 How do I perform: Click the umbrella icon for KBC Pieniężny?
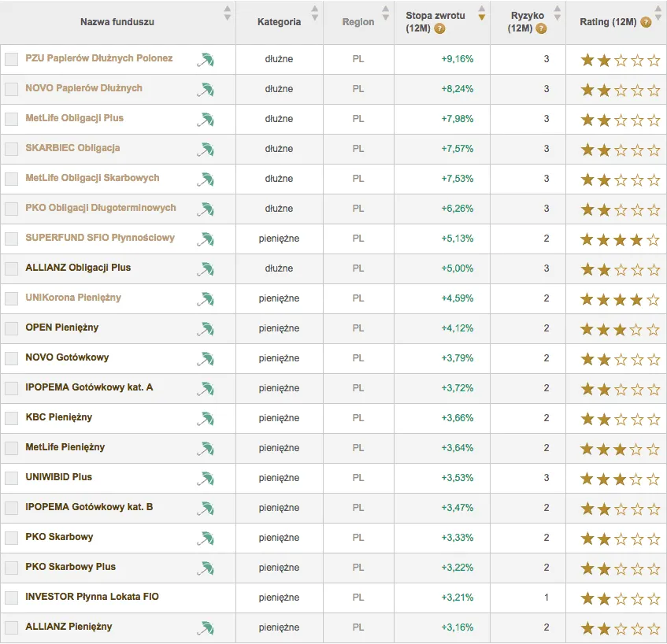[x=206, y=419]
